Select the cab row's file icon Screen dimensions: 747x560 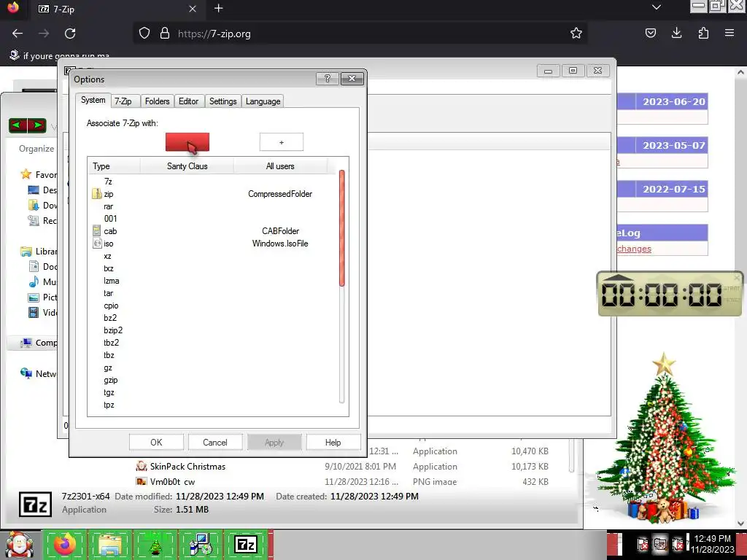click(97, 231)
